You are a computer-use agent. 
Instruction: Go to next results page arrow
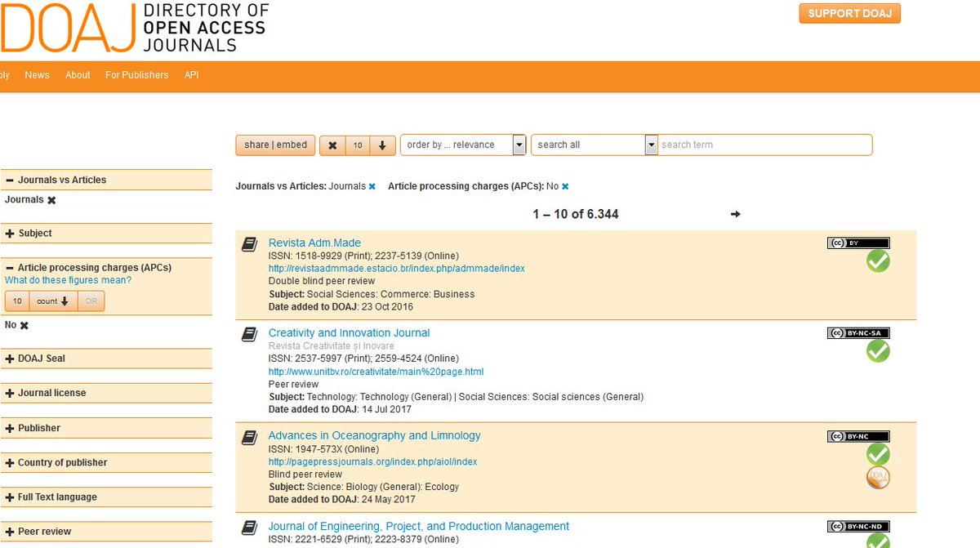(735, 214)
